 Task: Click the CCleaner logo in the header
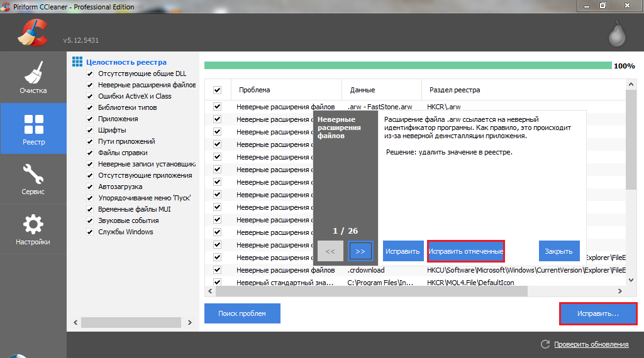pos(33,33)
